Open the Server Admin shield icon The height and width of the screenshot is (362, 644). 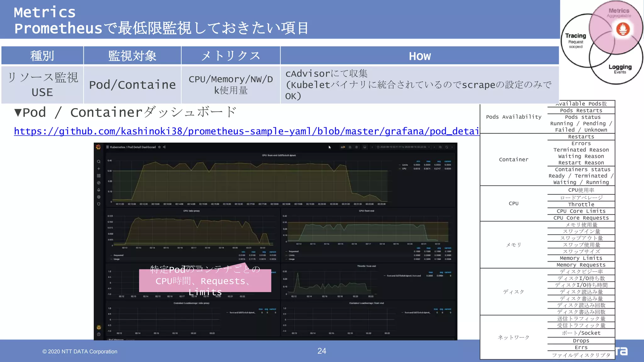tap(99, 204)
